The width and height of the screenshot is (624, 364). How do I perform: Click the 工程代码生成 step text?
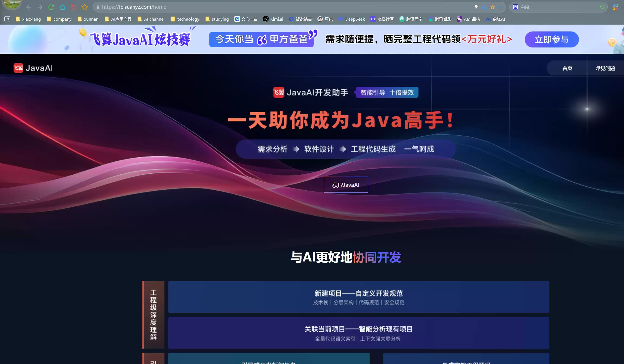(373, 149)
